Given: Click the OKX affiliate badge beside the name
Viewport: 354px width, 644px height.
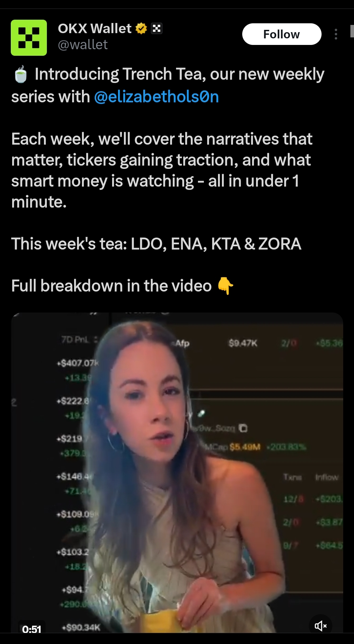Looking at the screenshot, I should pyautogui.click(x=157, y=29).
